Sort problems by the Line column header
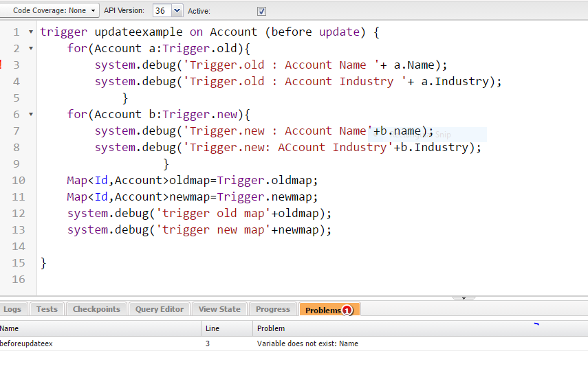The image size is (588, 384). pos(227,328)
